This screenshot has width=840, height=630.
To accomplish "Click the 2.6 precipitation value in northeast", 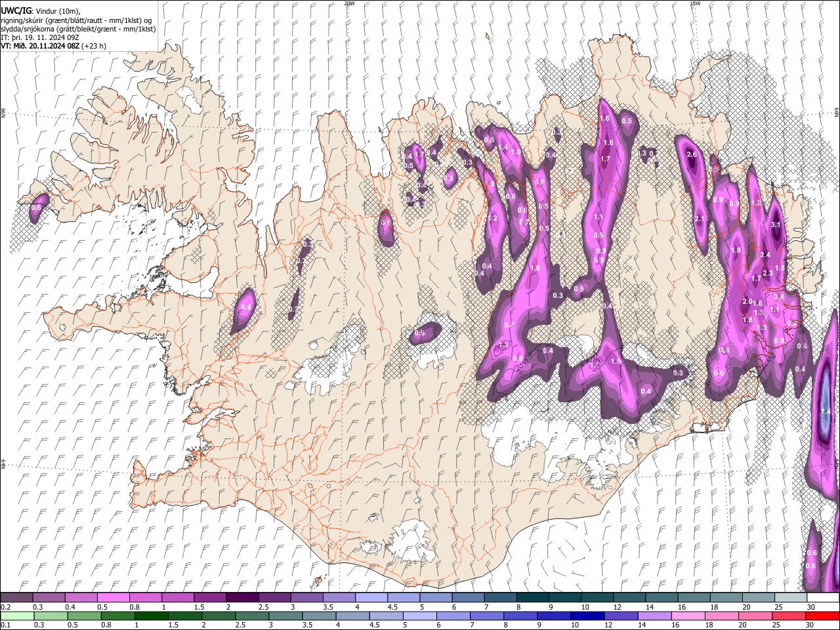I will 691,154.
